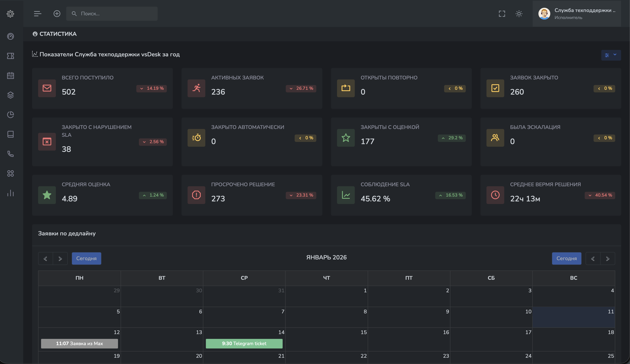Toggle fullscreen mode
The height and width of the screenshot is (364, 630).
click(x=502, y=14)
